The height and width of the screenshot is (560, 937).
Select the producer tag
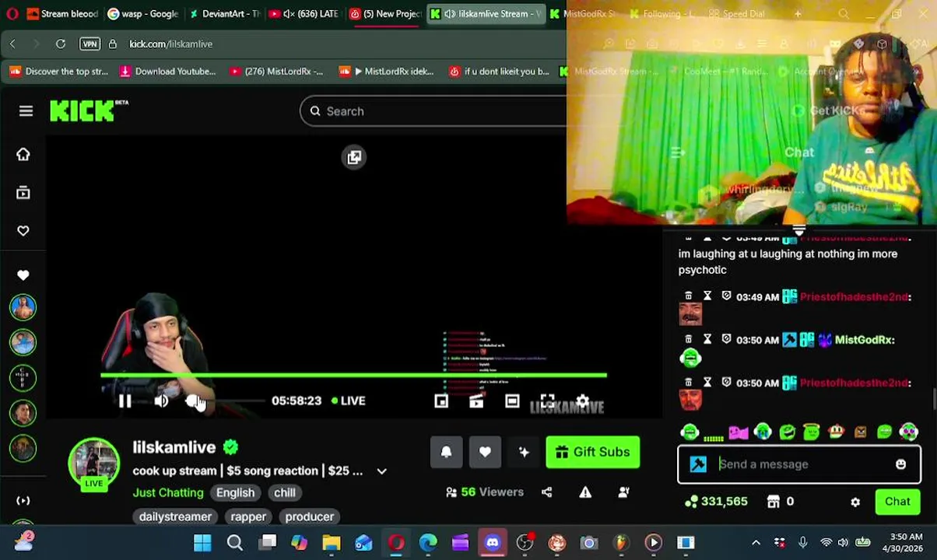(x=309, y=516)
